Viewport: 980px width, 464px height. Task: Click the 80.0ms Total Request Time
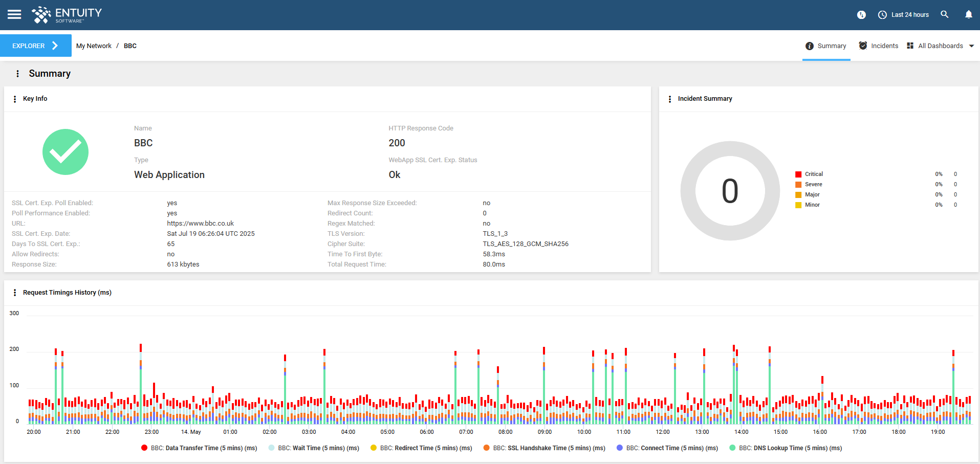tap(494, 264)
